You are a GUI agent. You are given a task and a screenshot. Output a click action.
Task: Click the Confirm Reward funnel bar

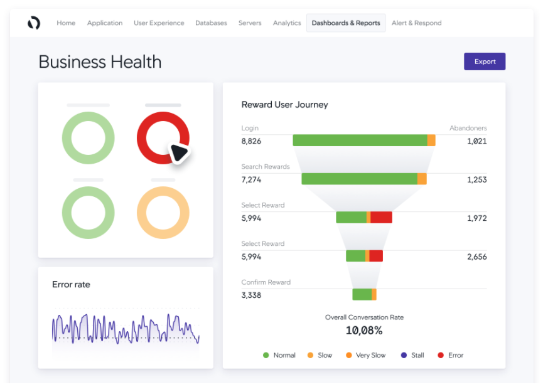coord(364,294)
